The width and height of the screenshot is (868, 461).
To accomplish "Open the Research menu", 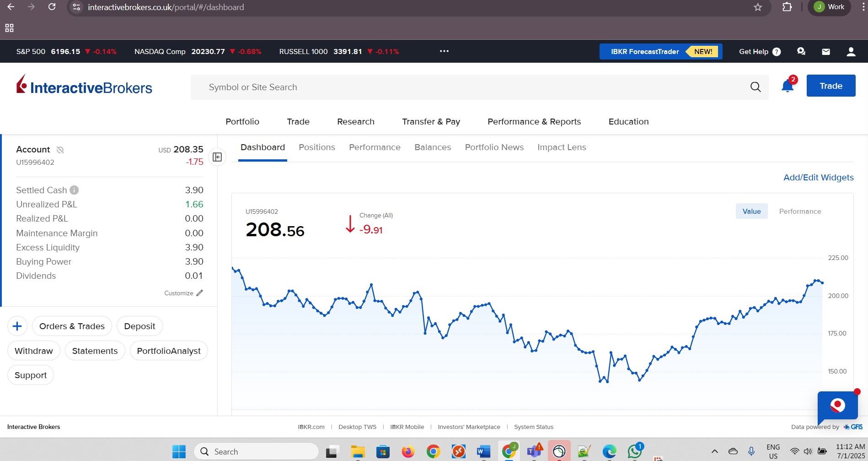I will click(x=356, y=122).
